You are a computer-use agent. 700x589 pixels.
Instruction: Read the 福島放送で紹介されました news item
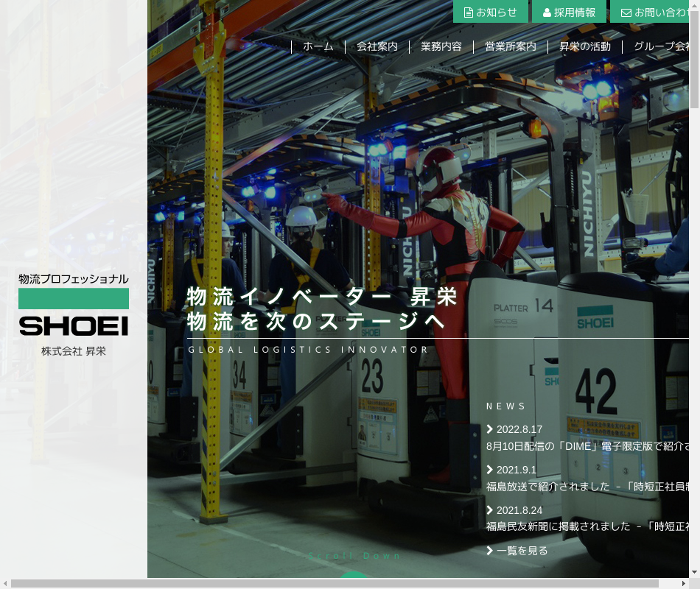click(x=587, y=486)
